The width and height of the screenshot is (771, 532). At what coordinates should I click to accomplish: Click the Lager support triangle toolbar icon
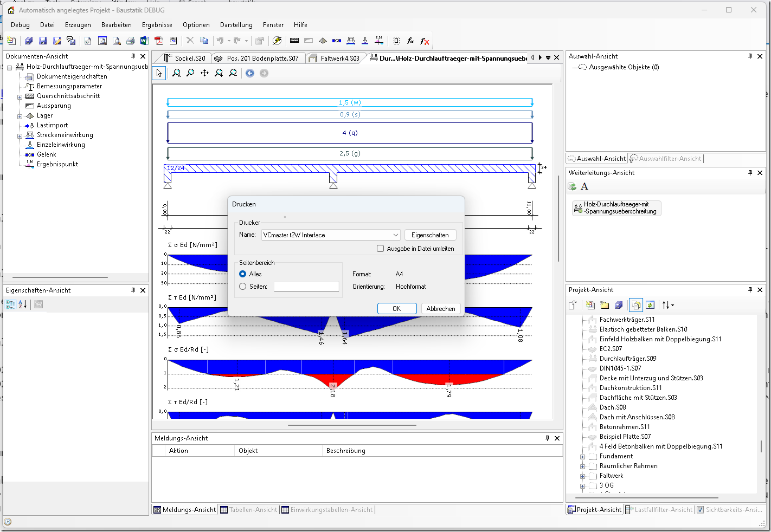tap(323, 41)
